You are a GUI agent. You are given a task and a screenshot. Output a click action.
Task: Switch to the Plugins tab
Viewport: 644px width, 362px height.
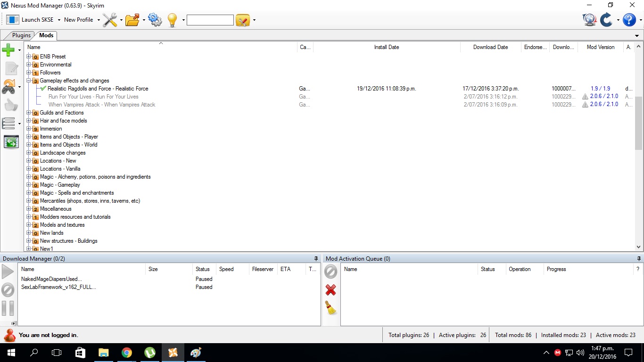21,35
